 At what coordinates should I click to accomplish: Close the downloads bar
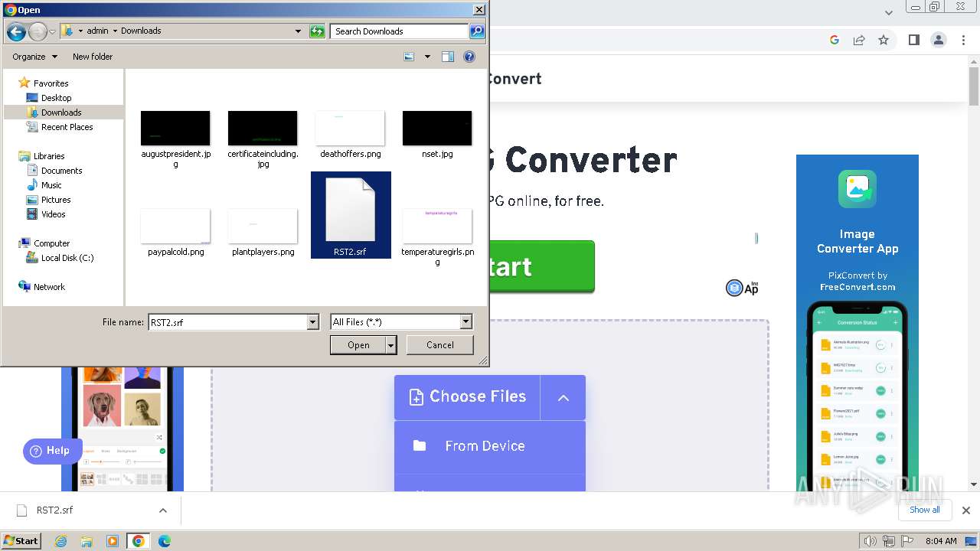(966, 510)
